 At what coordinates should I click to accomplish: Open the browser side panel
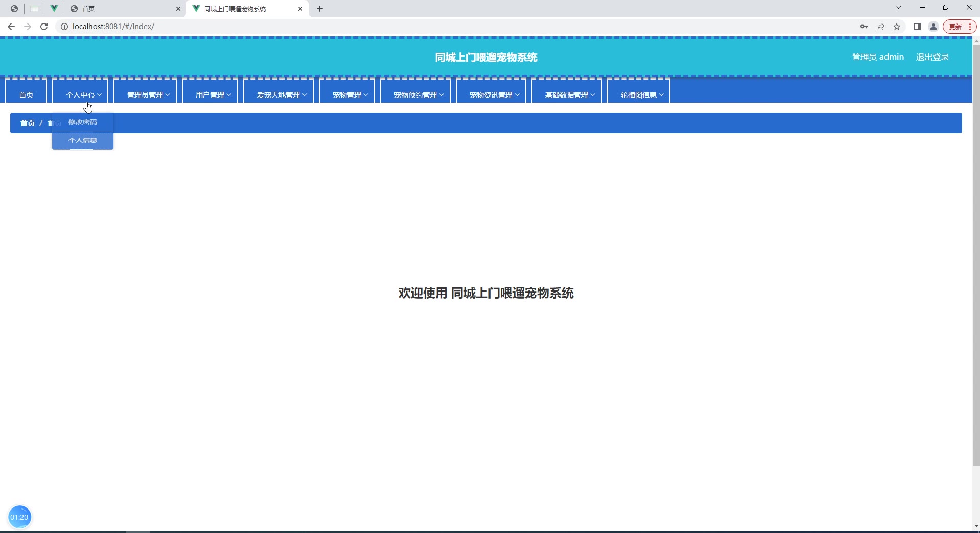(x=917, y=27)
